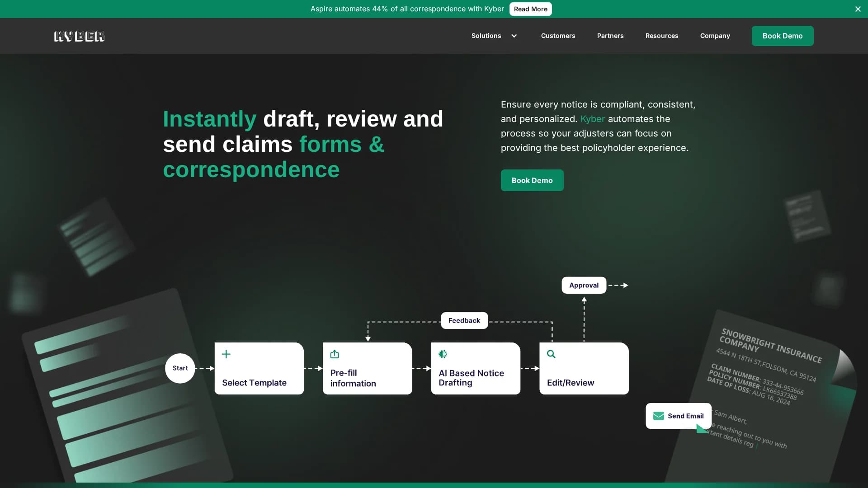Click the Instantly draft headline

[x=303, y=144]
